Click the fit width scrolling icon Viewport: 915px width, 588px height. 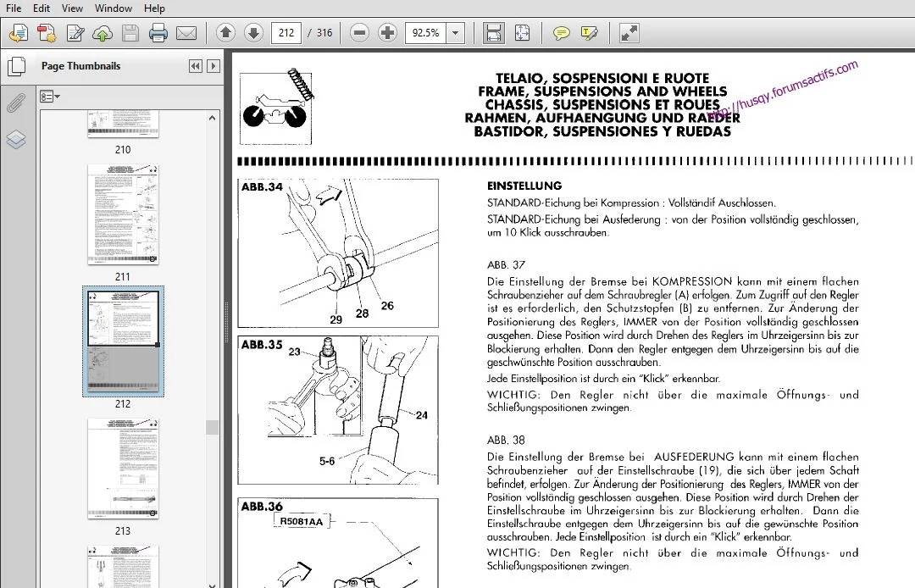point(494,33)
